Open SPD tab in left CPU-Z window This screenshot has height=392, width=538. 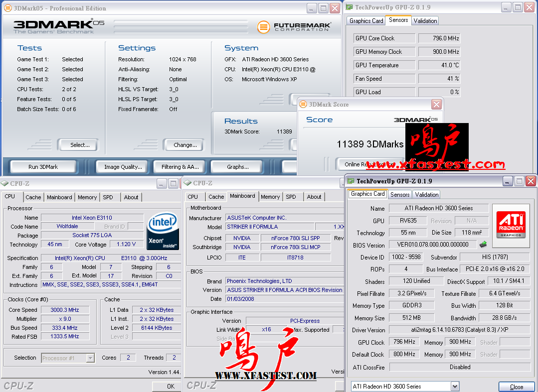pos(108,197)
